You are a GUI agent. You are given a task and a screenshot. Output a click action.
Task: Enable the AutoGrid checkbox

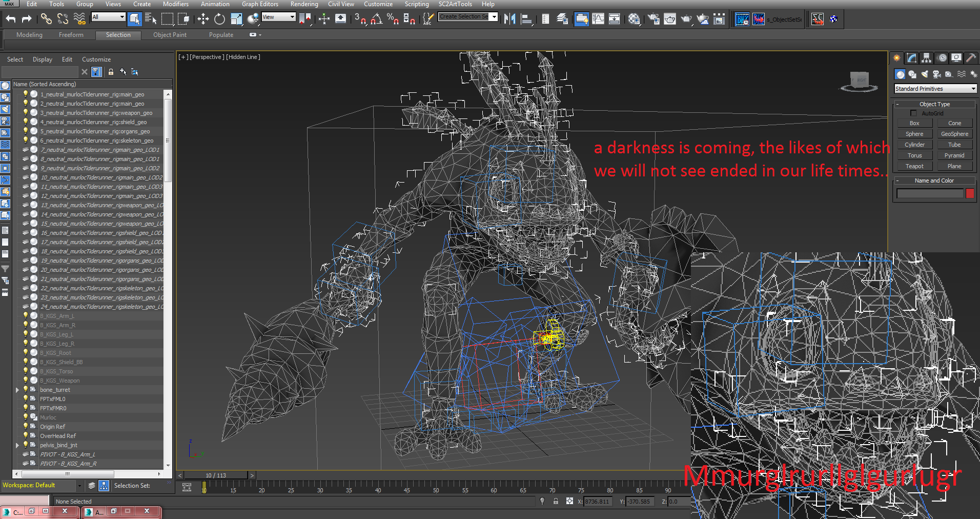[913, 113]
